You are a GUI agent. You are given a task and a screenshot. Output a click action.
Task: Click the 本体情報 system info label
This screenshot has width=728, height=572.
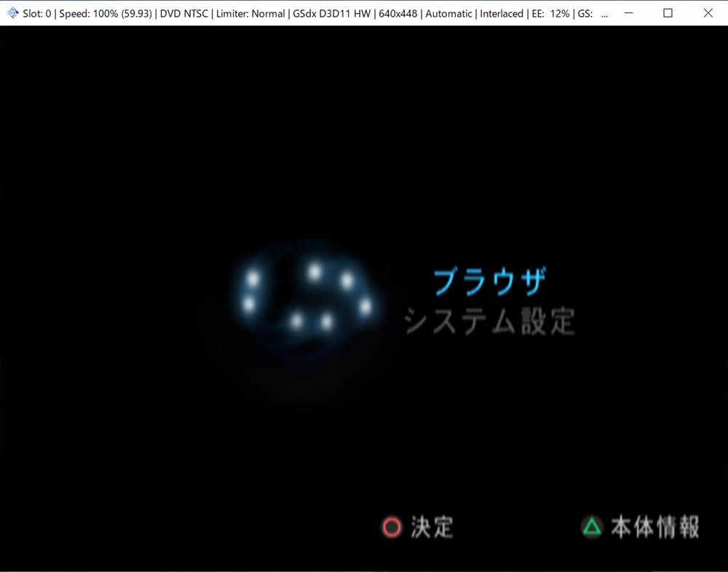click(655, 527)
